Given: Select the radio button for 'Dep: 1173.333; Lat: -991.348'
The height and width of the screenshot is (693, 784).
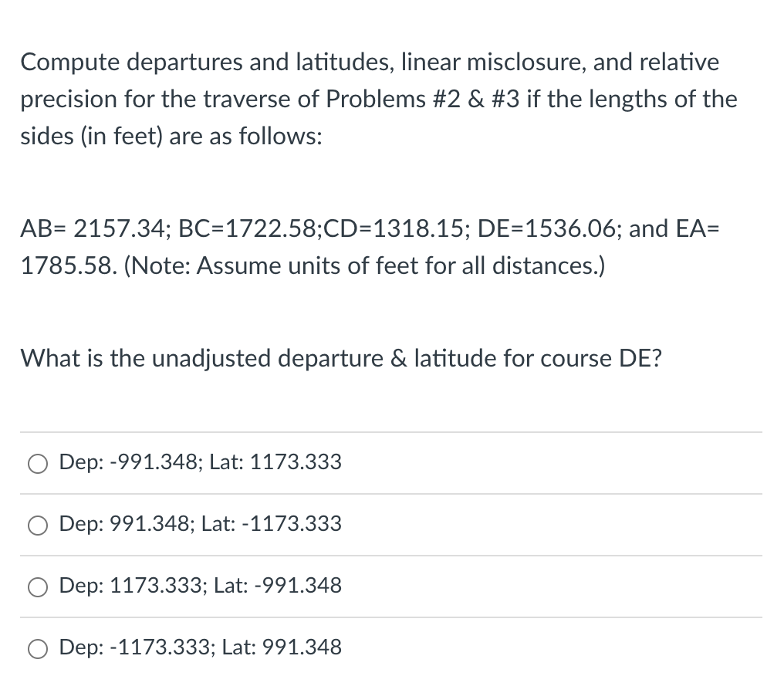Looking at the screenshot, I should pyautogui.click(x=37, y=587).
